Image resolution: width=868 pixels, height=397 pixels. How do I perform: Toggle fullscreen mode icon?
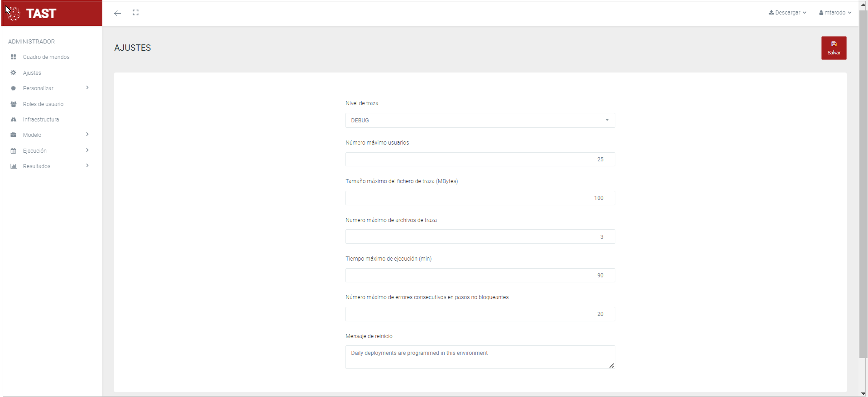tap(135, 13)
